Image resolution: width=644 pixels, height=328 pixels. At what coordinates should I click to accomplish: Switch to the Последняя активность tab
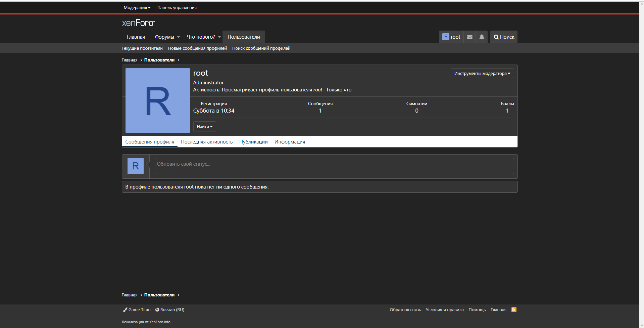[x=207, y=142]
